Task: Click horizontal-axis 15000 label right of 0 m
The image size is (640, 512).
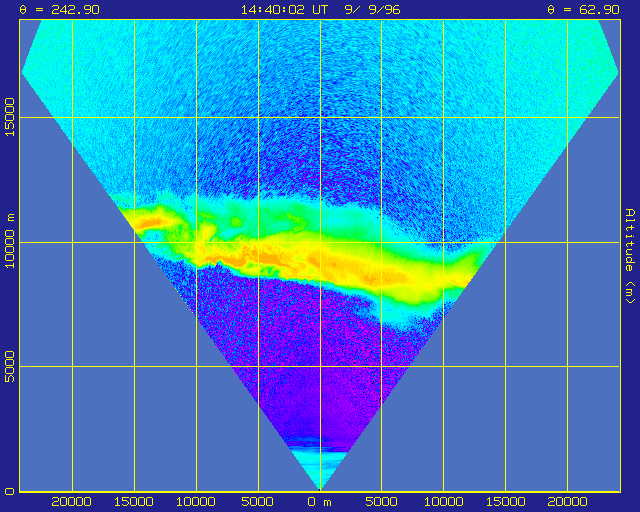Action: tap(505, 502)
